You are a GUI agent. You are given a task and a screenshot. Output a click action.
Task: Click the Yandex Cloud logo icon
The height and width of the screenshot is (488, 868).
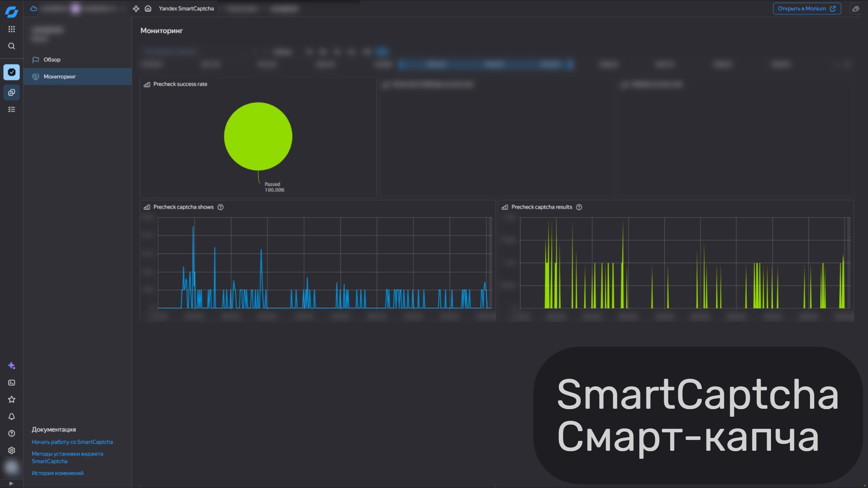coord(12,12)
